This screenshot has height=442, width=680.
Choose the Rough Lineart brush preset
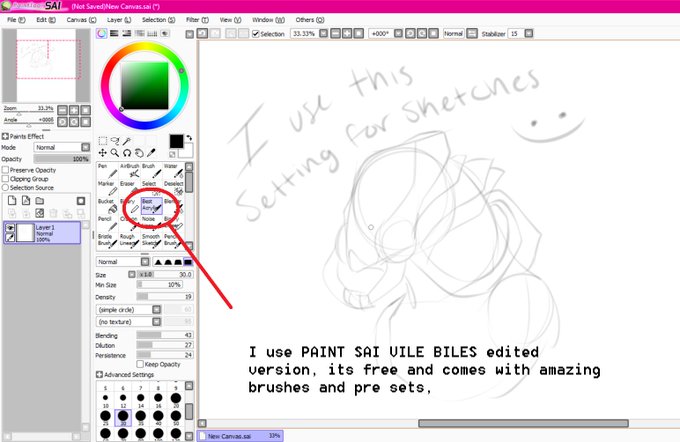pyautogui.click(x=130, y=241)
